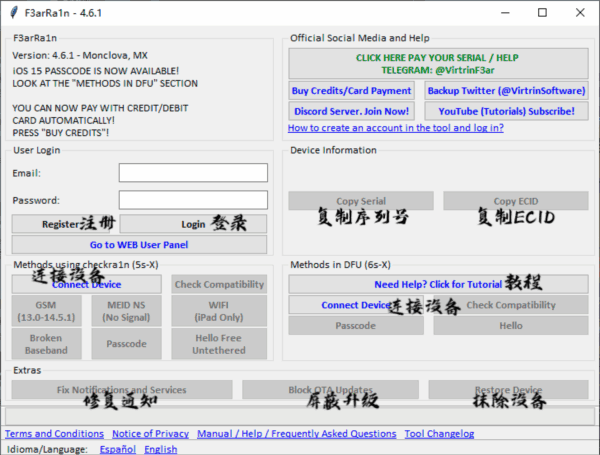Open Notice of Privacy link

click(150, 434)
